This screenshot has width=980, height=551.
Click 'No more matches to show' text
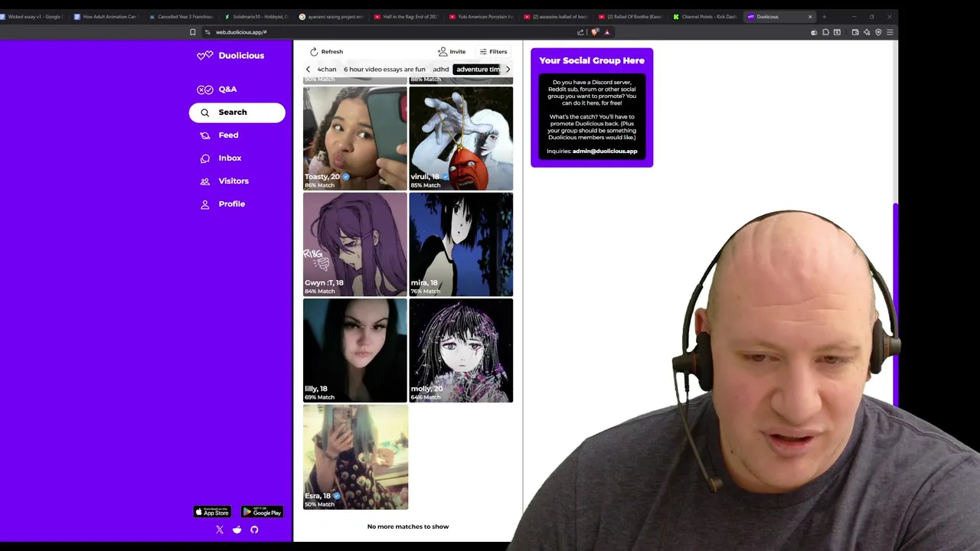(x=408, y=527)
